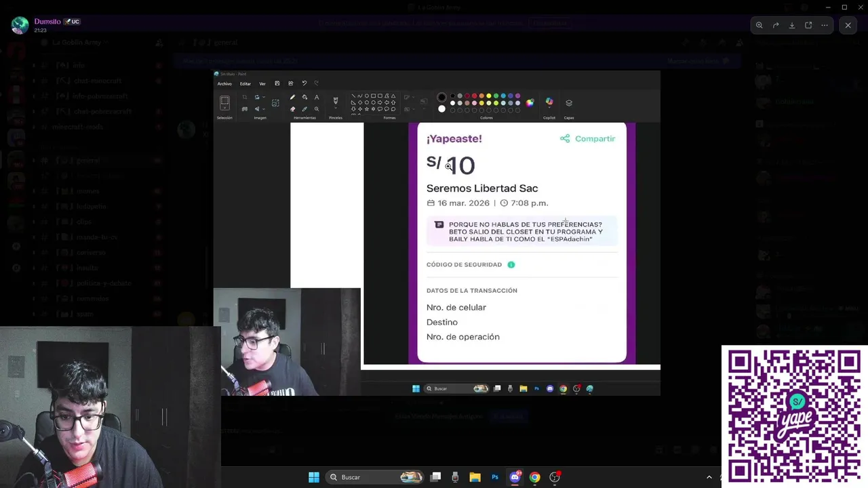Image resolution: width=868 pixels, height=488 pixels.
Task: Open Photoshop from the main taskbar
Action: click(495, 477)
